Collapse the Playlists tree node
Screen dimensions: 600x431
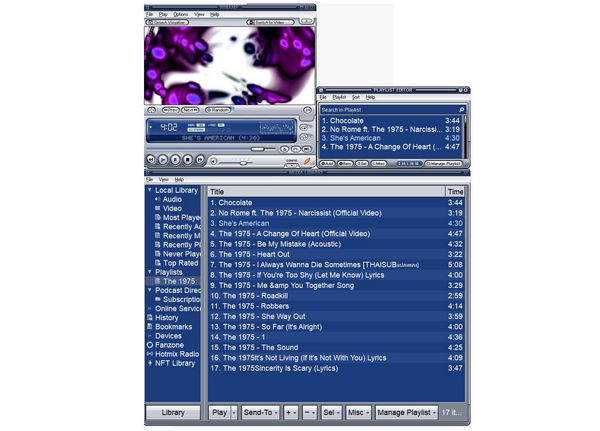(x=150, y=272)
